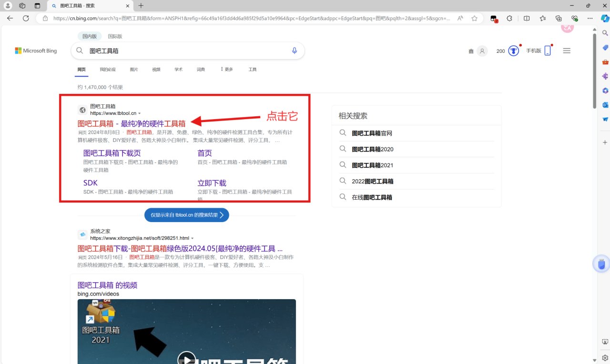The width and height of the screenshot is (610, 364).
Task: Open the profile avatar in title bar
Action: 8,6
